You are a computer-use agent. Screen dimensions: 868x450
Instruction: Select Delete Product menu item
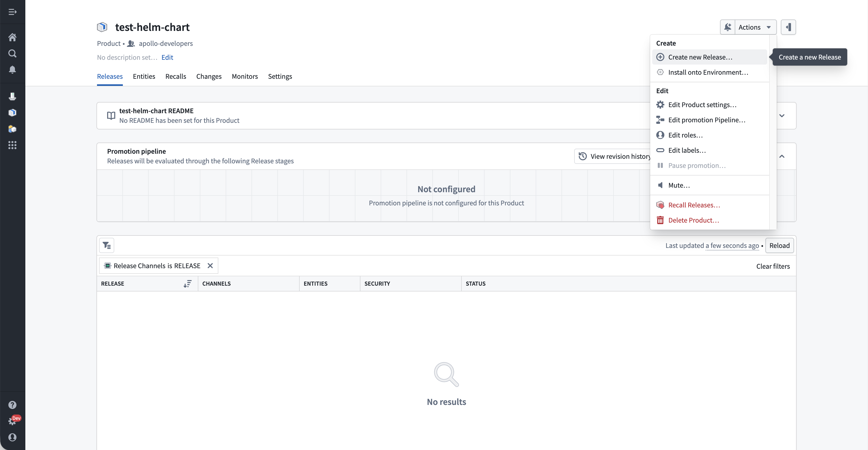(x=710, y=220)
